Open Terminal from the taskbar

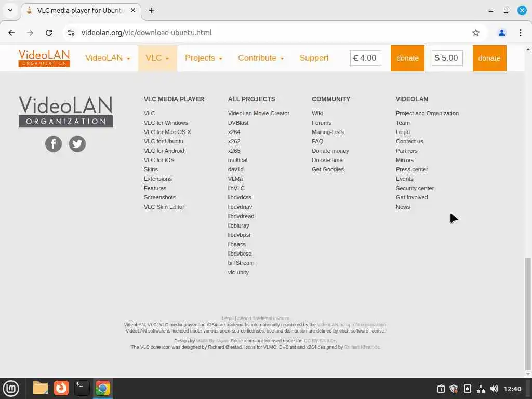[x=82, y=388]
